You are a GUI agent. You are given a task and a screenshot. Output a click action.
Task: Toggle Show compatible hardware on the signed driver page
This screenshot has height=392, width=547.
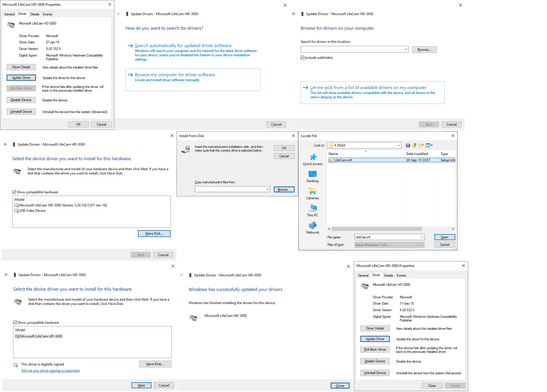point(15,323)
